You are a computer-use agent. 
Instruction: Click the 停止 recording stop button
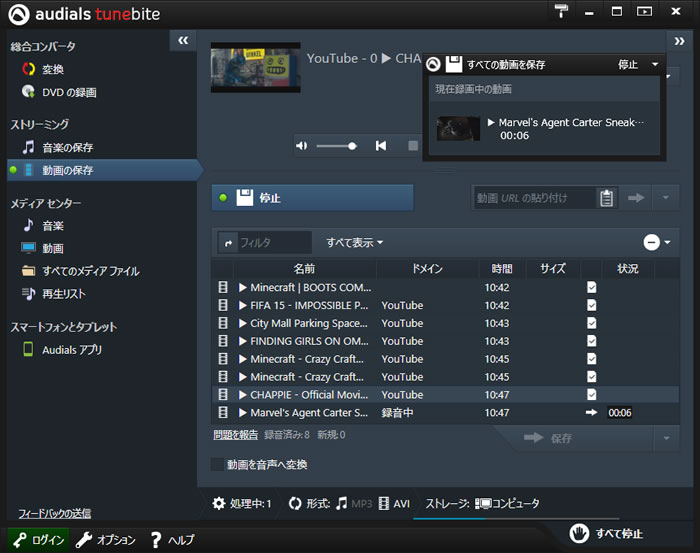pos(312,198)
